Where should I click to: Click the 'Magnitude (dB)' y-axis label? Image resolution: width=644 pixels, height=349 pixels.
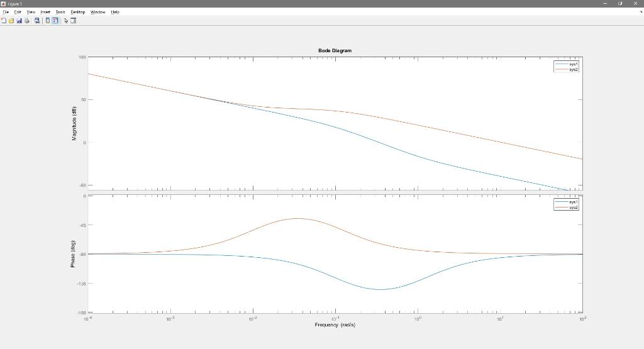pyautogui.click(x=74, y=124)
